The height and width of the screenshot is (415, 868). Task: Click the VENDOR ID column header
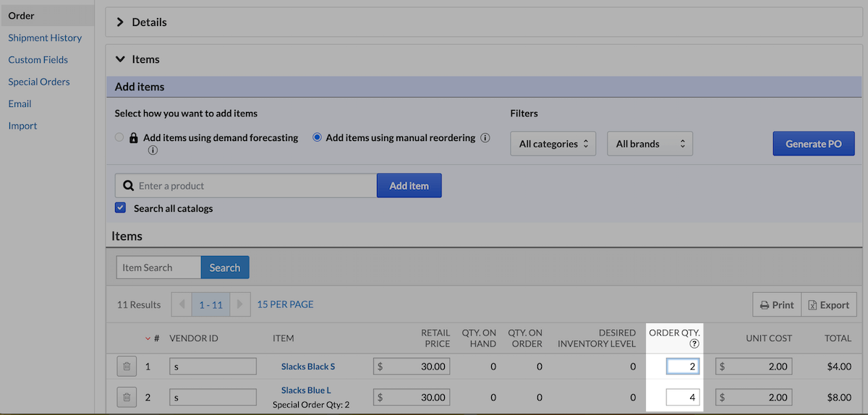click(x=194, y=338)
